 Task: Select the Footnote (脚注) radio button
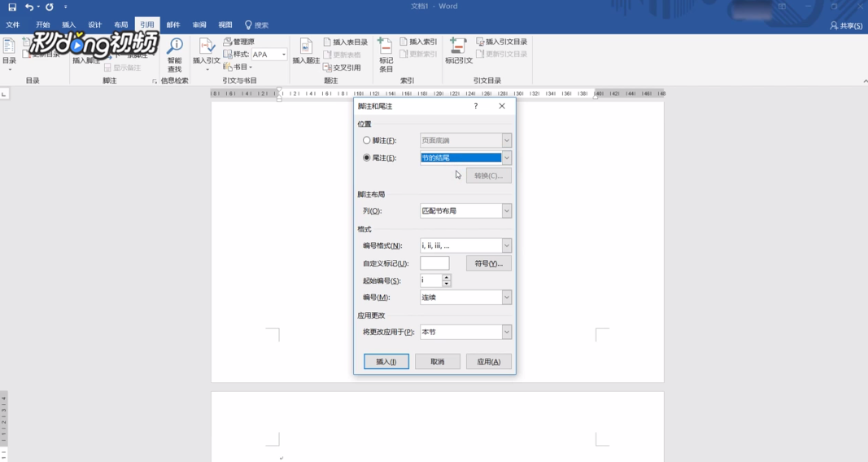[x=366, y=141]
